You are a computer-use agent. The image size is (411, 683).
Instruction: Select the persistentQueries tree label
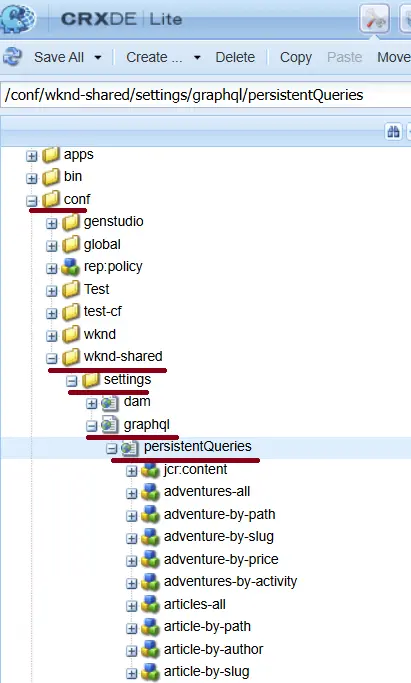(198, 446)
